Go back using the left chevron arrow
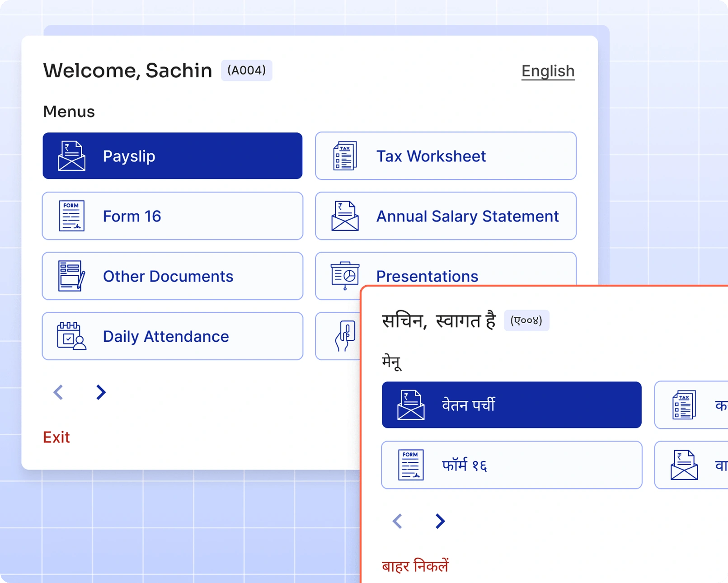The height and width of the screenshot is (583, 728). (x=58, y=392)
